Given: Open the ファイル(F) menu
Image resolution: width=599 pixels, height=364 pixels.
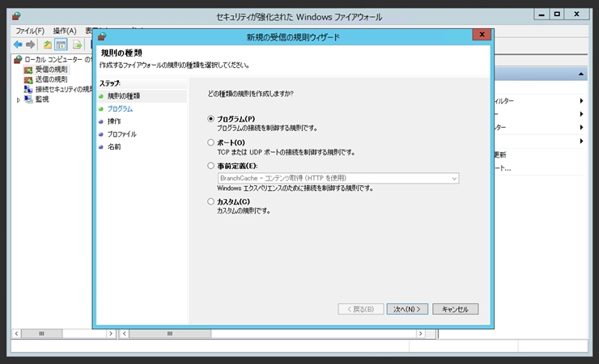Looking at the screenshot, I should click(30, 31).
